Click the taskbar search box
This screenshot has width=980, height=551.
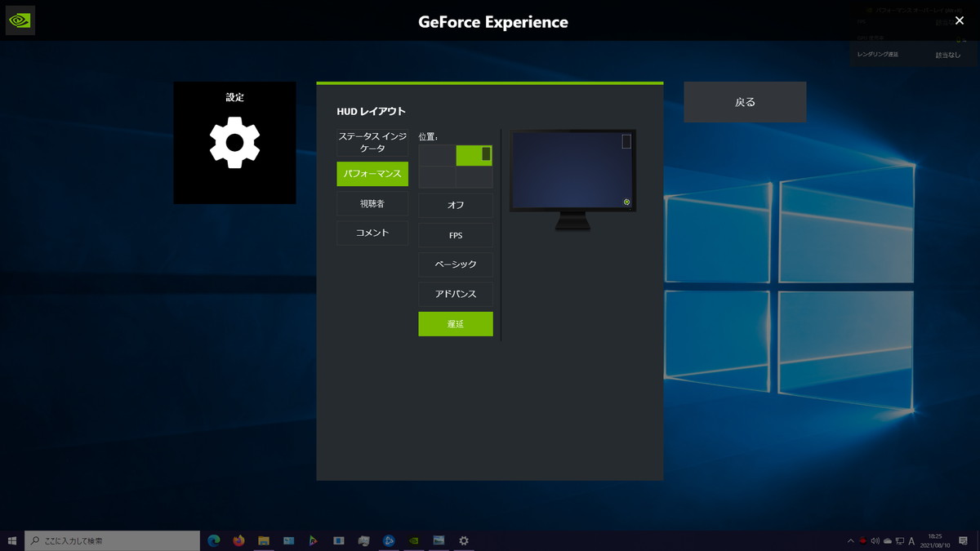(113, 540)
